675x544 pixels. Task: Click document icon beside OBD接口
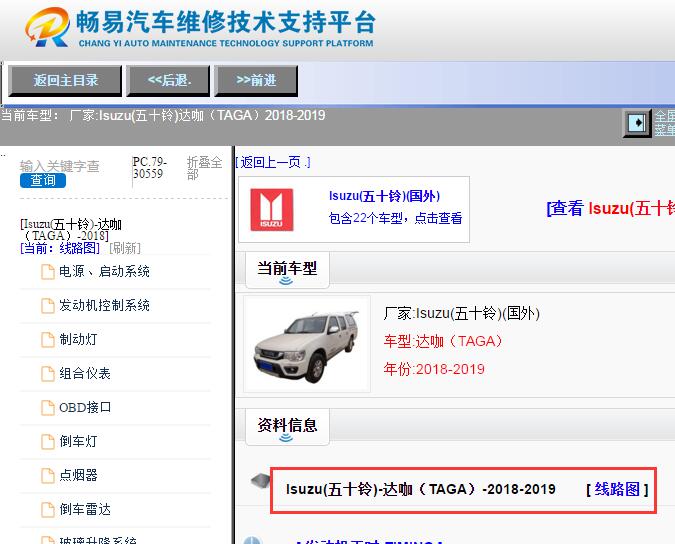pyautogui.click(x=47, y=408)
